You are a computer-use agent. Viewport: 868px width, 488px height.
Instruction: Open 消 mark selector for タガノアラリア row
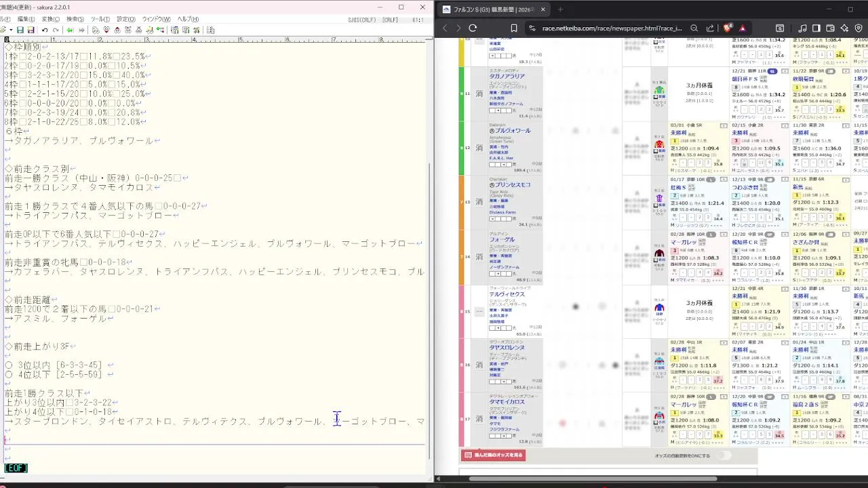click(479, 94)
